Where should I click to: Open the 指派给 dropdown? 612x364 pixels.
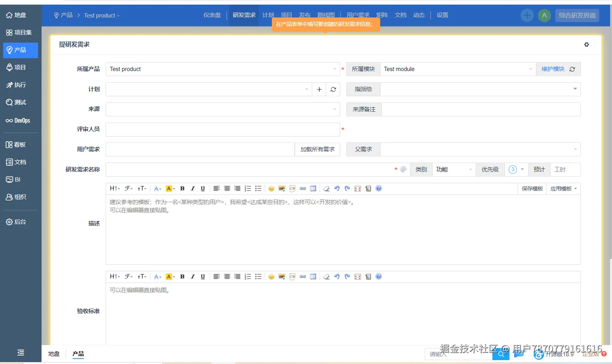pos(480,89)
